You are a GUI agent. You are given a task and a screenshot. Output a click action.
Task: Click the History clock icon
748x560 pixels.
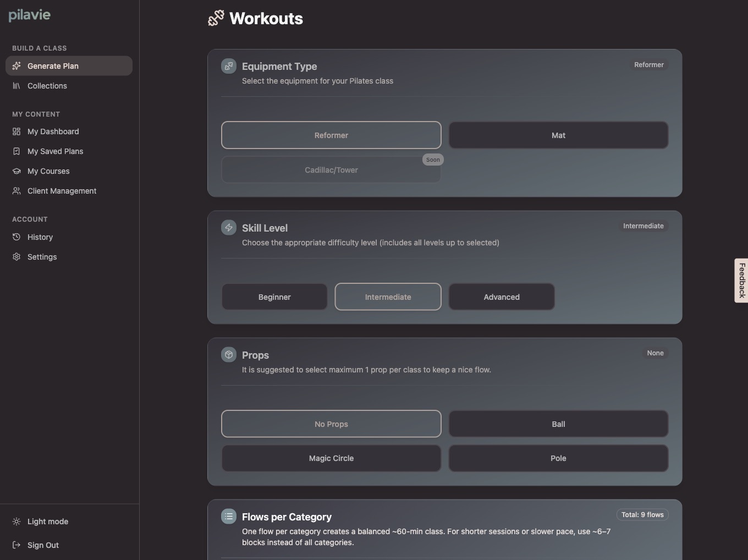pos(16,237)
